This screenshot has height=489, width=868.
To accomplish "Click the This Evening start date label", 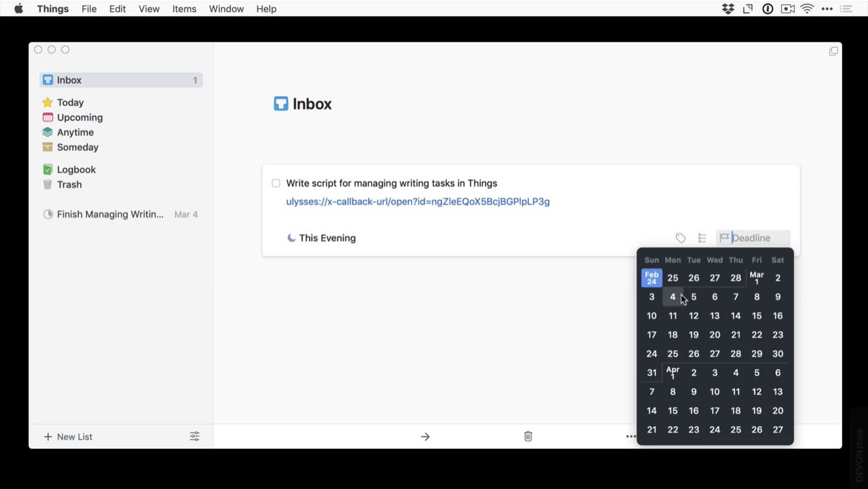I will point(321,238).
